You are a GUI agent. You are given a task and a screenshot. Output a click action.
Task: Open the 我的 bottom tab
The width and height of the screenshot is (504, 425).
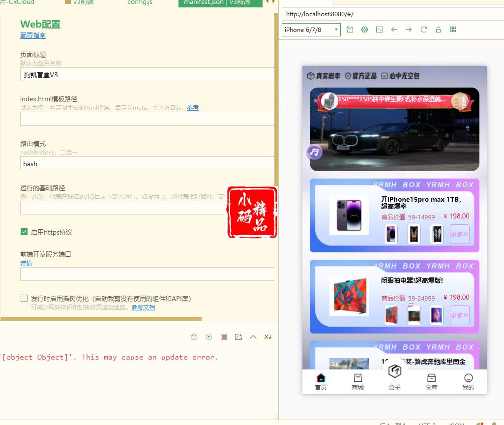coord(468,382)
